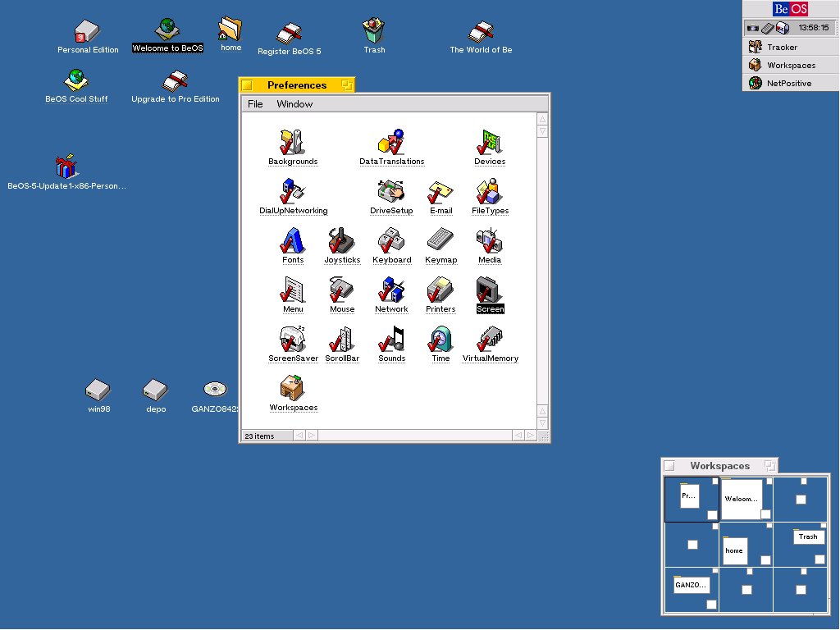Click the NetPositive entry in Deskbar
This screenshot has height=630, width=840.
tap(788, 83)
